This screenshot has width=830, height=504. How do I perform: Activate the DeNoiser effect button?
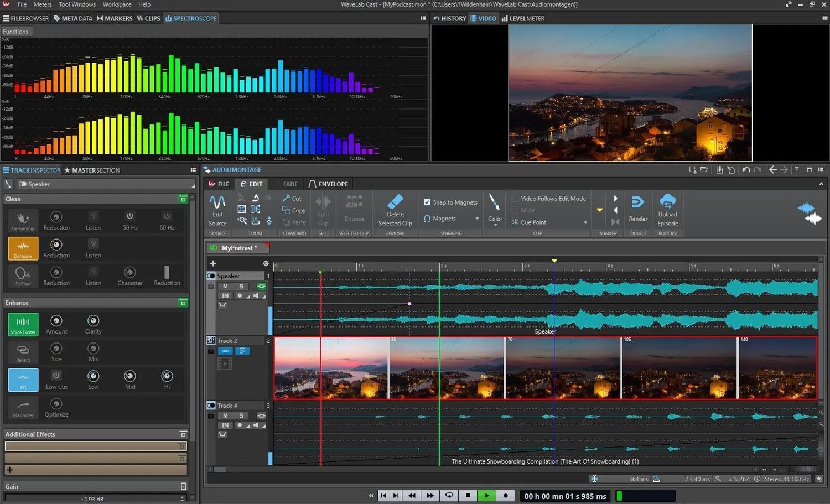click(23, 247)
